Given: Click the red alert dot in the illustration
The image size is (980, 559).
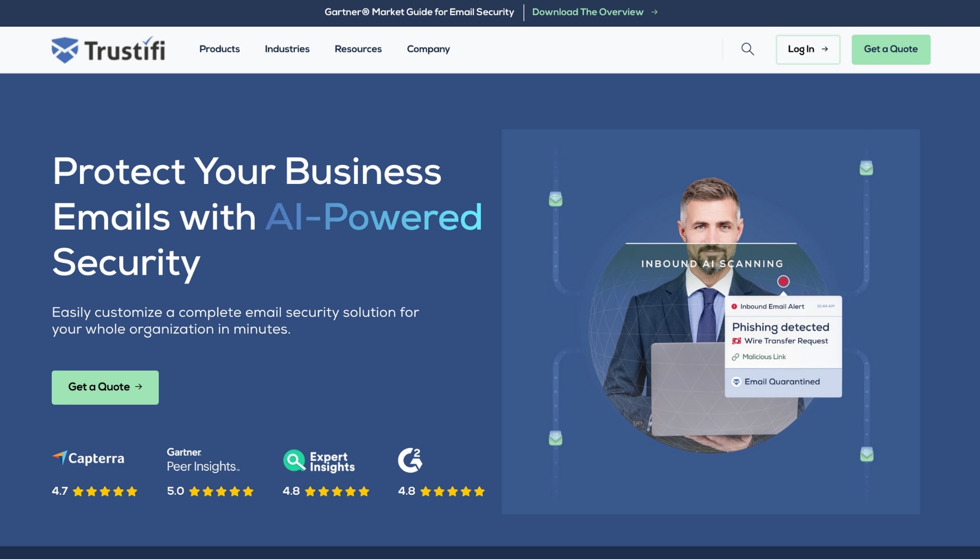Looking at the screenshot, I should pyautogui.click(x=783, y=281).
